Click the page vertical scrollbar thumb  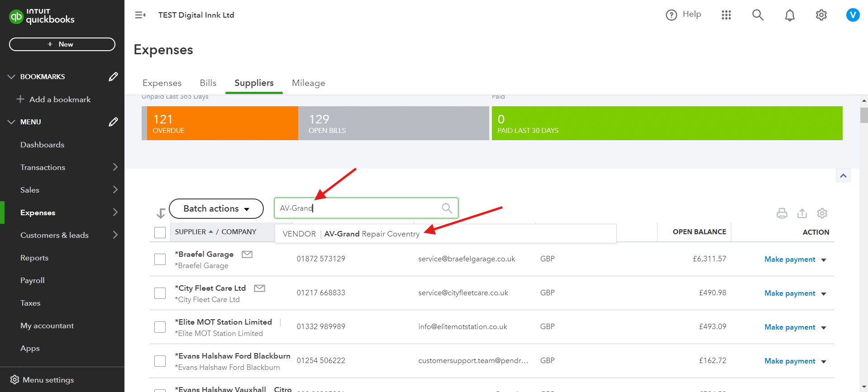pos(864,115)
